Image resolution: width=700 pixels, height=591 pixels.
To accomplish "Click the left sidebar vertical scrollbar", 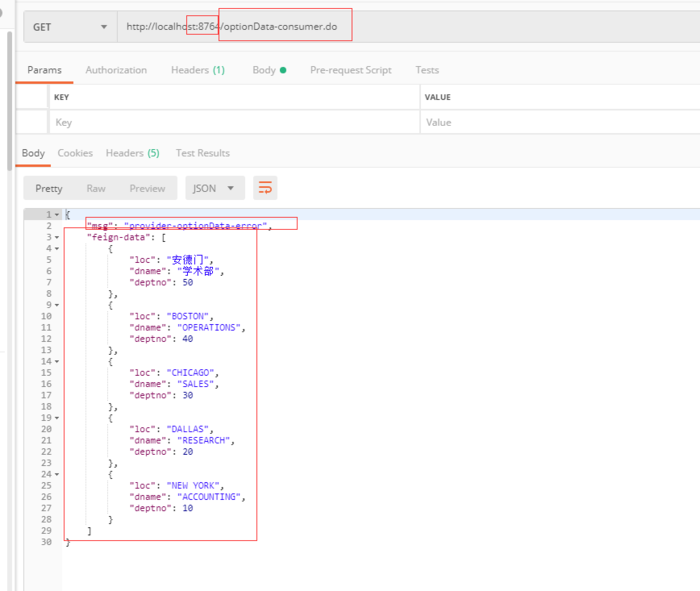I will point(9,102).
